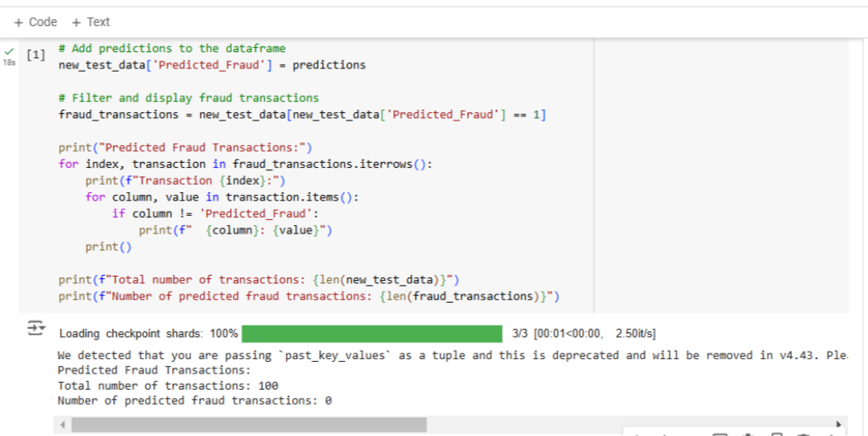
Task: Click code line printing len(new_test_data)
Action: [259, 280]
